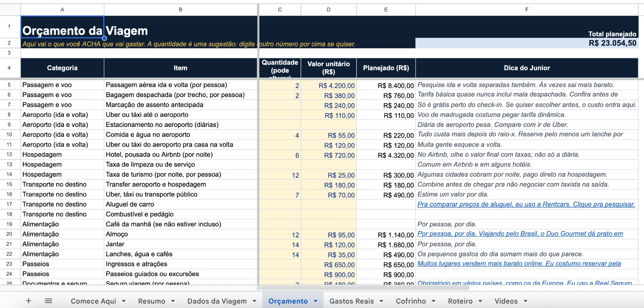The image size is (644, 308).
Task: Select column A header
Action: click(62, 10)
